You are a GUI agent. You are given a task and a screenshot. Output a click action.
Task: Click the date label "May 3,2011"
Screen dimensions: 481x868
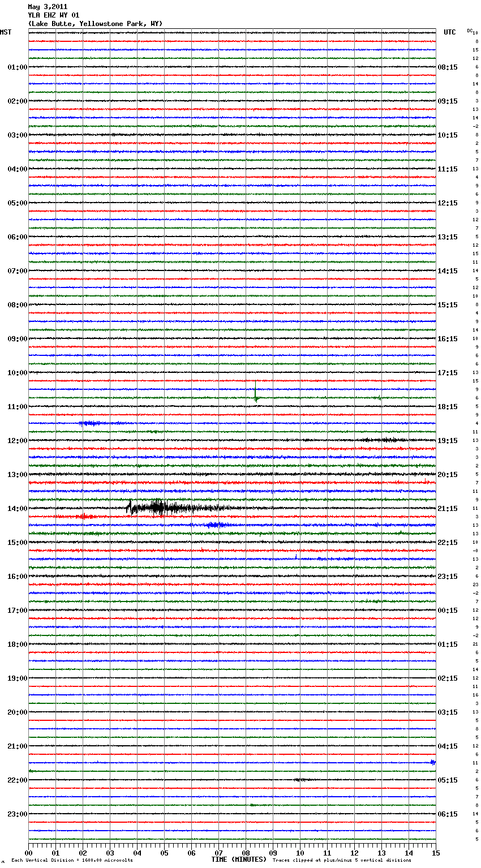[x=48, y=7]
